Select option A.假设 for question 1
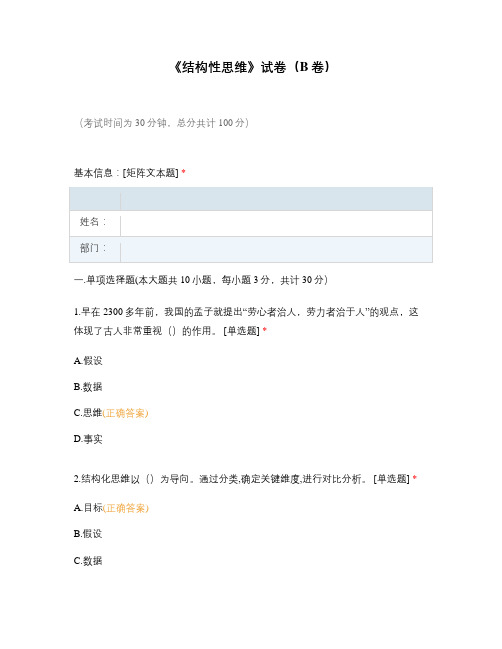The image size is (502, 649). (88, 361)
